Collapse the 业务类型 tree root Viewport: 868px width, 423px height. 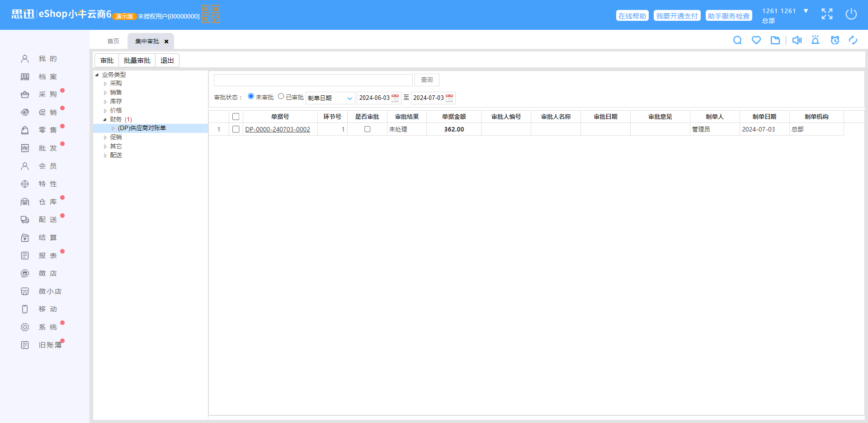[97, 75]
